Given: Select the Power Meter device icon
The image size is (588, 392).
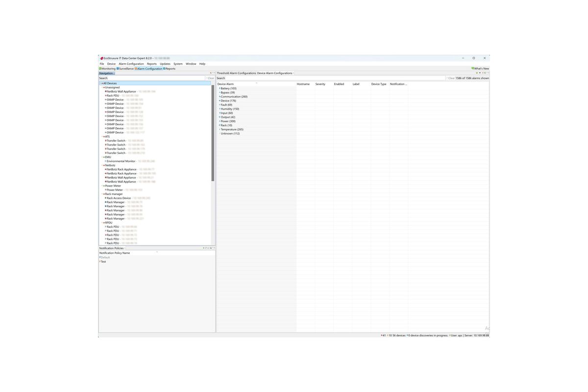Looking at the screenshot, I should pos(105,190).
